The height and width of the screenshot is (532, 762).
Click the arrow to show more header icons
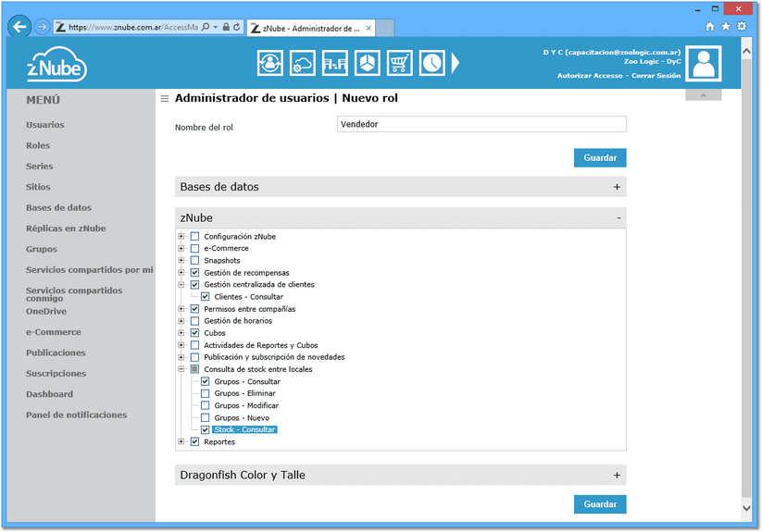(x=456, y=63)
